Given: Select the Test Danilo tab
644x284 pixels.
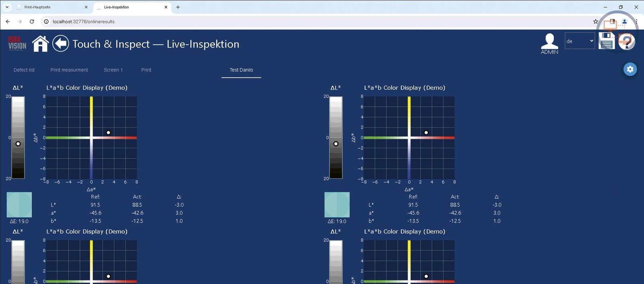Looking at the screenshot, I should (x=242, y=70).
